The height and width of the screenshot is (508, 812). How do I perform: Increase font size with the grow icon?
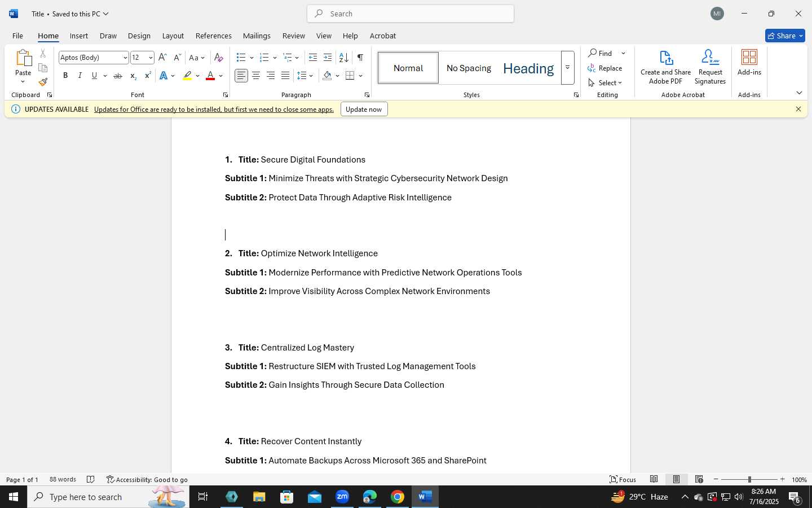pyautogui.click(x=162, y=58)
